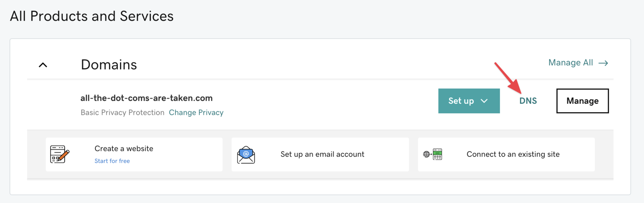Click the chevron arrow inside Set up
Viewport: 644px width, 203px height.
click(484, 101)
